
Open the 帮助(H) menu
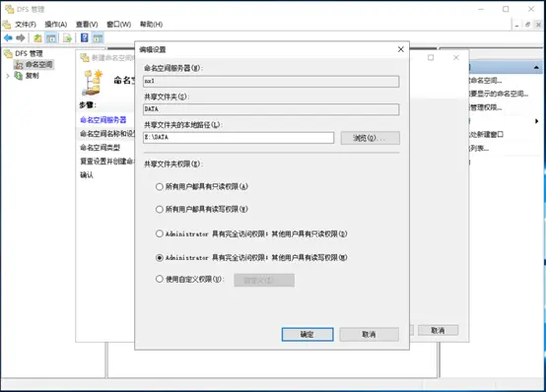pos(151,25)
